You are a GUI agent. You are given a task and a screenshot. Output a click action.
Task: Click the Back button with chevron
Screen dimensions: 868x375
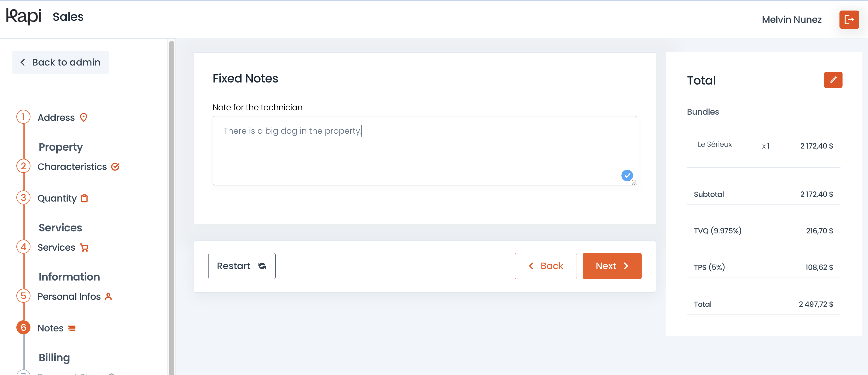click(546, 266)
